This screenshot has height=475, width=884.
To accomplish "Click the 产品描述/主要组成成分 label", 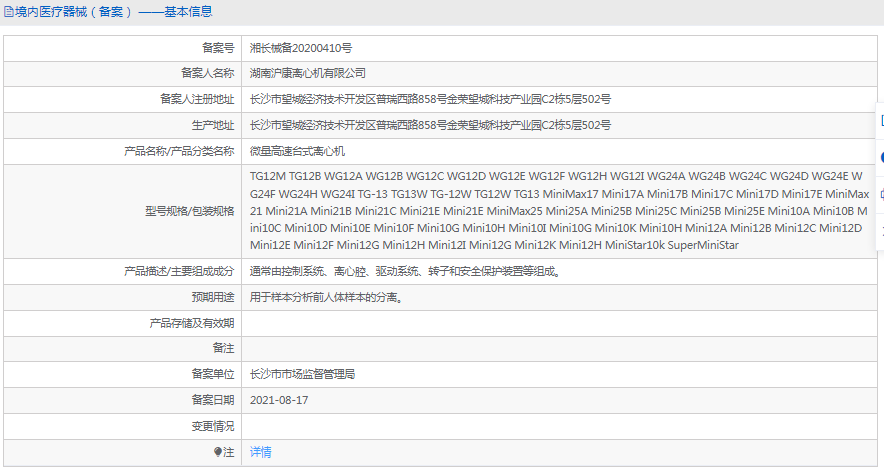I will pos(179,272).
